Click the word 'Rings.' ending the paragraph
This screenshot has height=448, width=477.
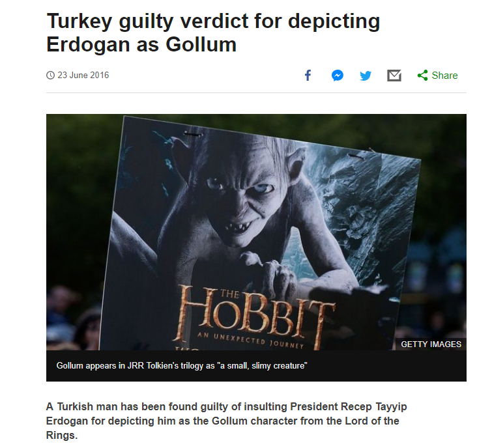point(62,435)
